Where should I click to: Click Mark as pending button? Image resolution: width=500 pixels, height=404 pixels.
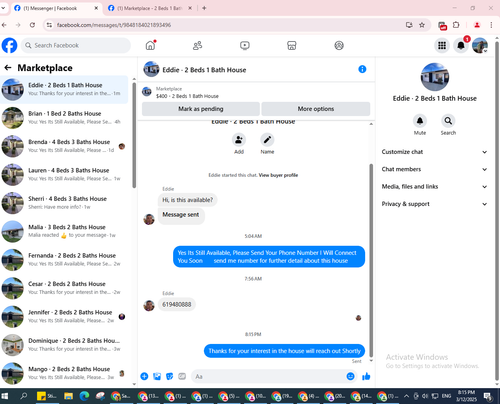[x=201, y=109]
